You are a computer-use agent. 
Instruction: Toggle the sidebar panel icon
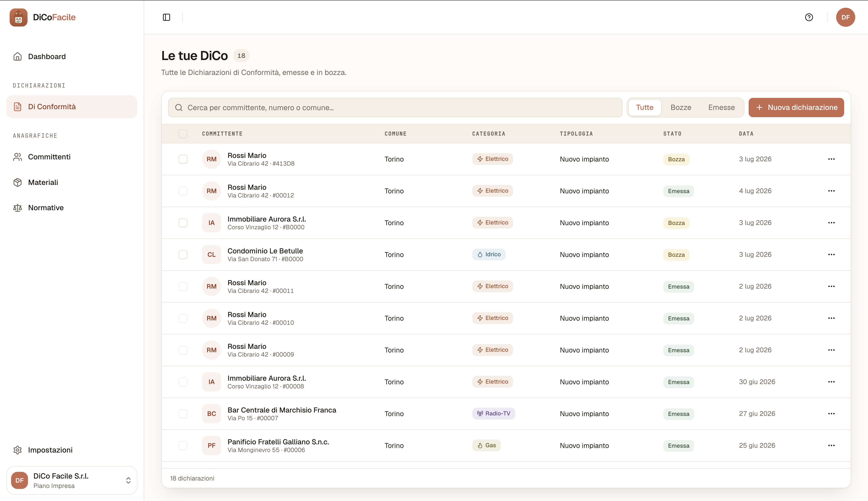[167, 17]
